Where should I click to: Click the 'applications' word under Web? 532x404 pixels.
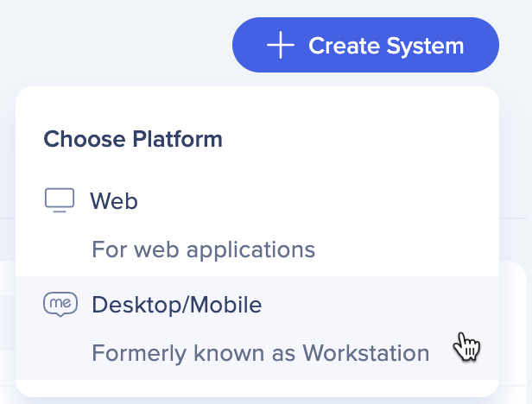[x=250, y=250]
